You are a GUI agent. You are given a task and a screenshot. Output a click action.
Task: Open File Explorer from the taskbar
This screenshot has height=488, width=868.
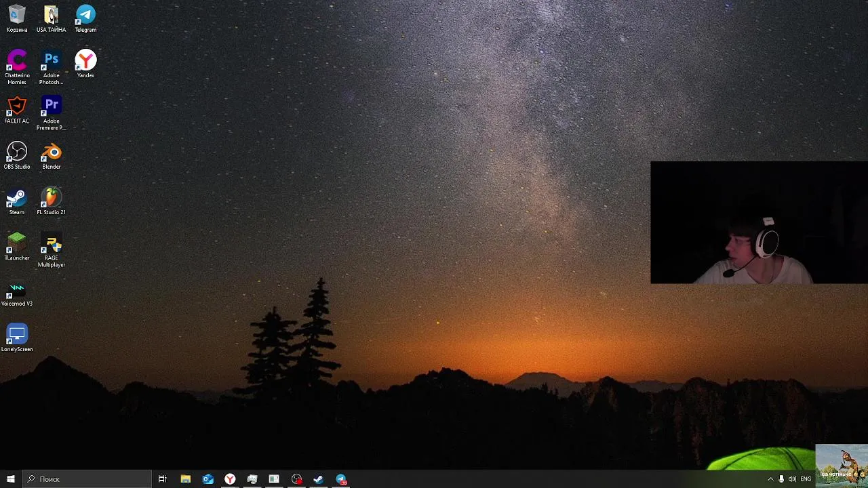pyautogui.click(x=185, y=479)
